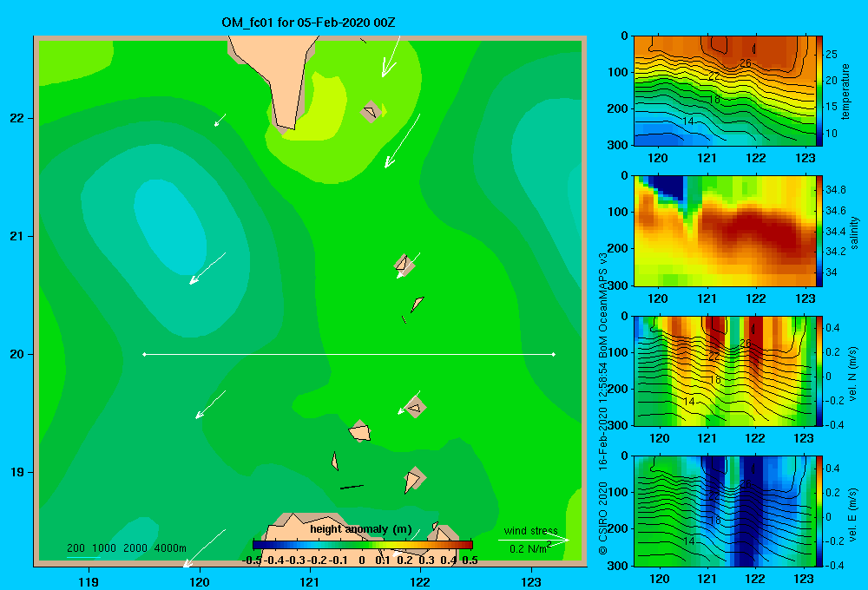868x590 pixels.
Task: Open the salinity cross-section panel
Action: coord(725,231)
